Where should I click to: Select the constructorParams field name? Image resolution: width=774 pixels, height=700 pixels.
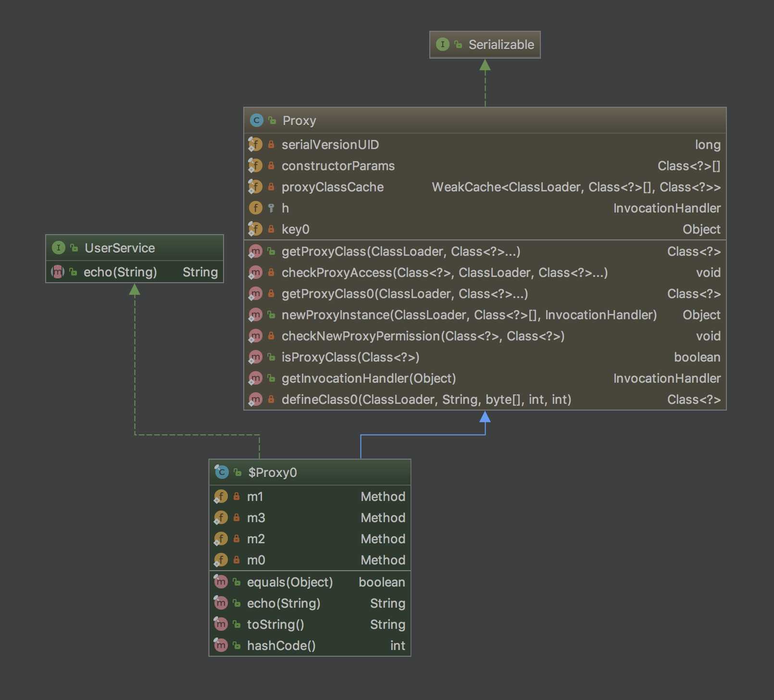(338, 166)
